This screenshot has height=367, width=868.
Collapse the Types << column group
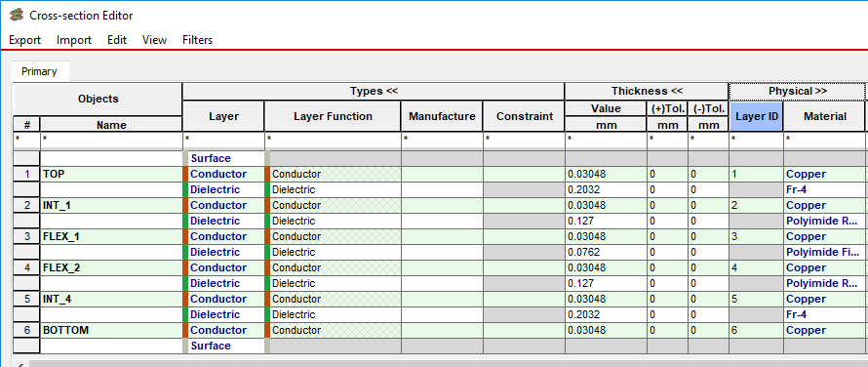pos(374,92)
